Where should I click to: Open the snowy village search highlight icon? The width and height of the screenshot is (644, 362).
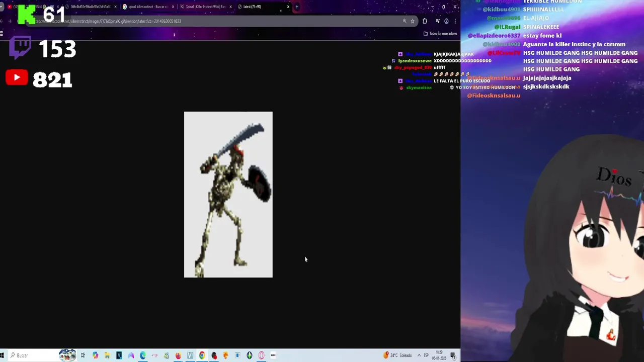67,355
